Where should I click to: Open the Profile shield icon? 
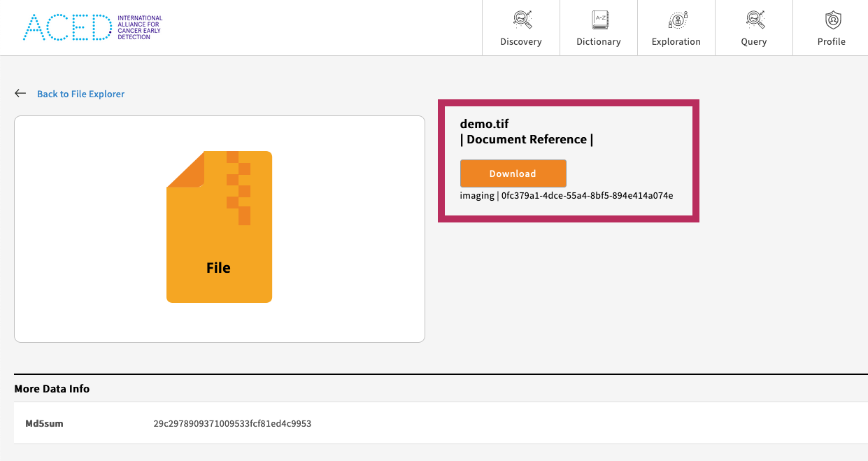coord(832,20)
